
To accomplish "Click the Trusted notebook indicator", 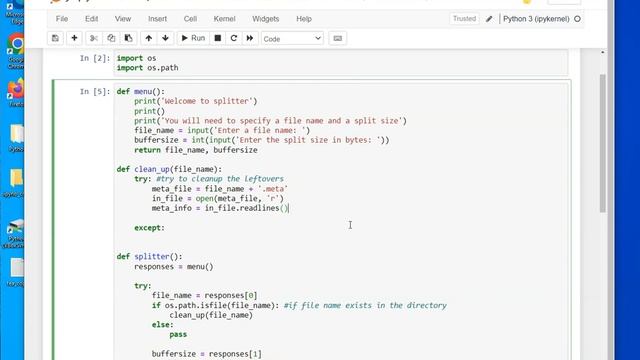I will (464, 19).
